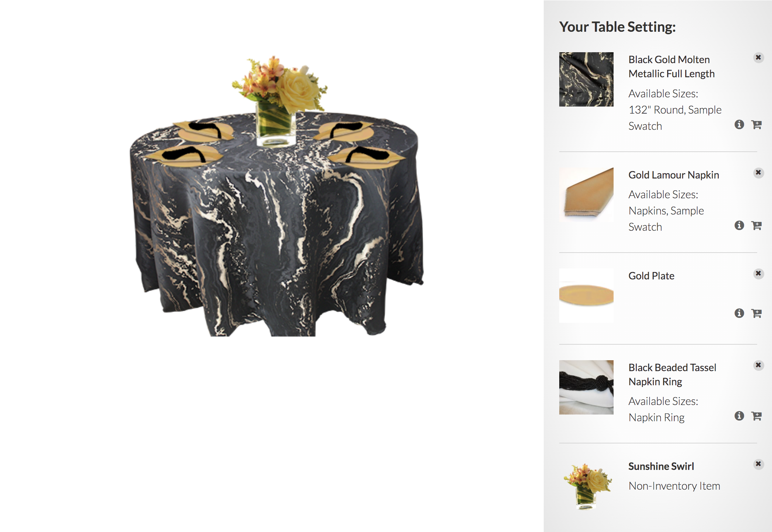
Task: Open the Gold Plate thumbnail image
Action: pyautogui.click(x=586, y=296)
